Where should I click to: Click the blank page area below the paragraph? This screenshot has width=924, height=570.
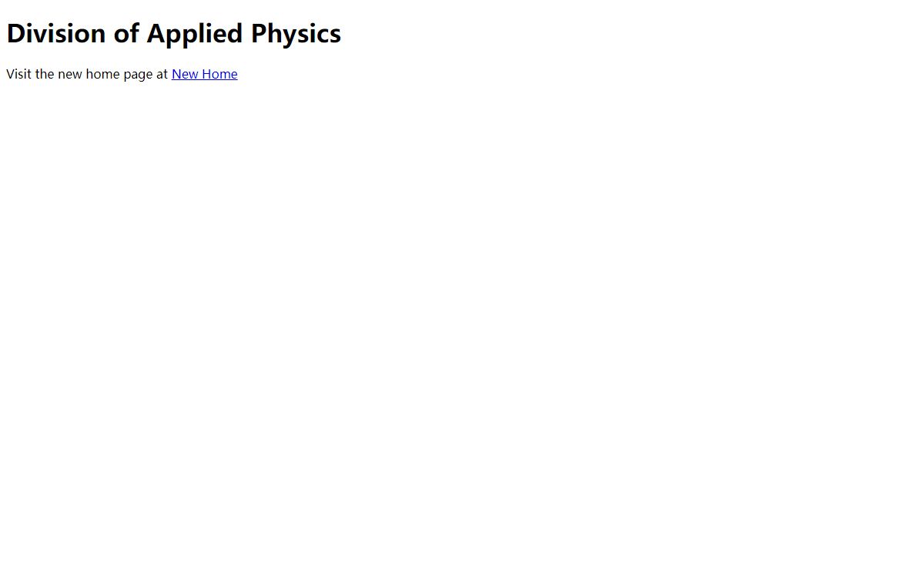pyautogui.click(x=462, y=324)
